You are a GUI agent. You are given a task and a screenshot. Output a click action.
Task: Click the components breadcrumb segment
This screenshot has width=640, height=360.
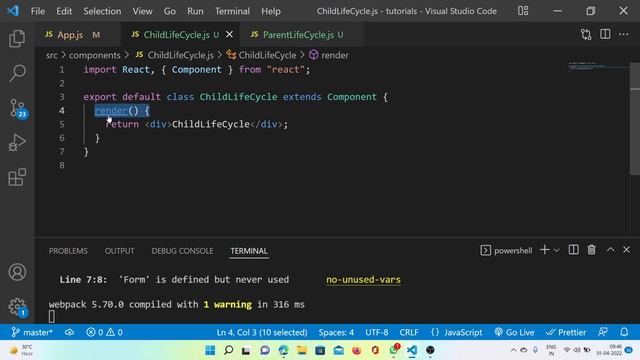click(x=95, y=55)
